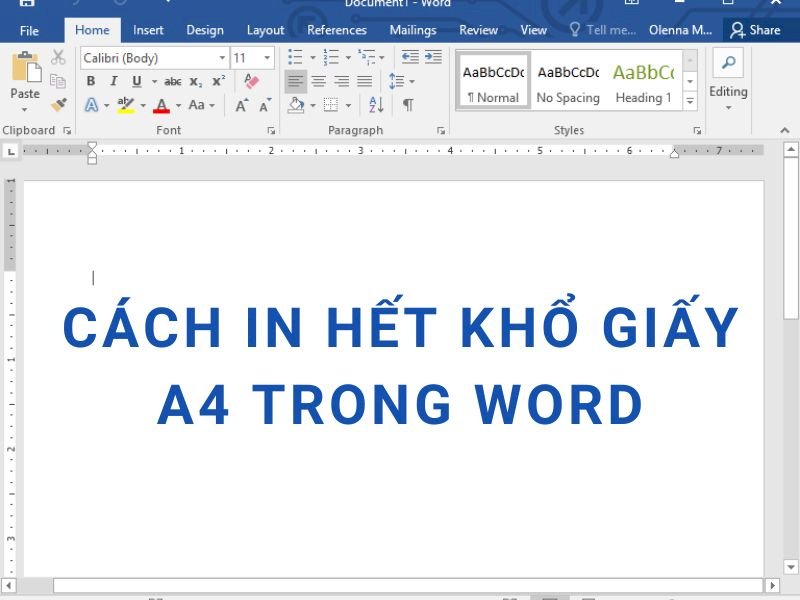Viewport: 800px width, 600px height.
Task: Apply Text Effects glowing A icon
Action: (91, 105)
